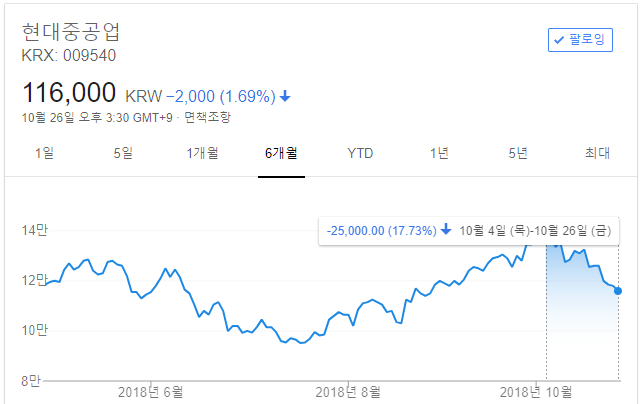Click the down arrow beside (1.69%)
Image resolution: width=640 pixels, height=404 pixels.
point(285,97)
